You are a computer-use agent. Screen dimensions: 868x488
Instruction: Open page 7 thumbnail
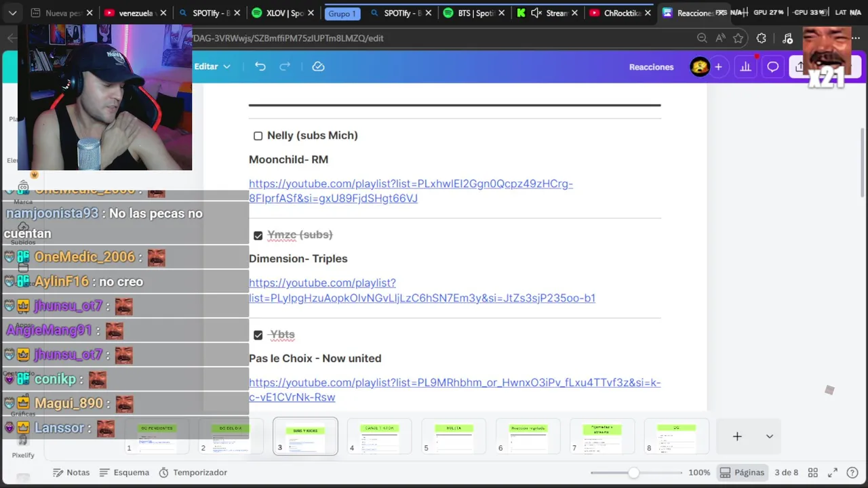coord(602,436)
